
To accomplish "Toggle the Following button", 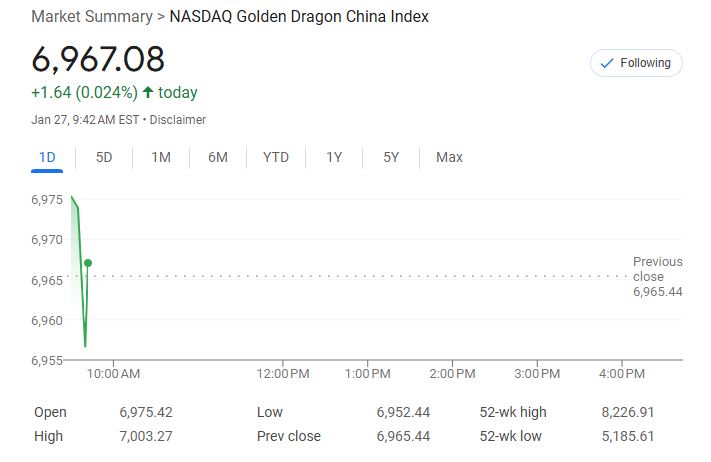I will (636, 63).
